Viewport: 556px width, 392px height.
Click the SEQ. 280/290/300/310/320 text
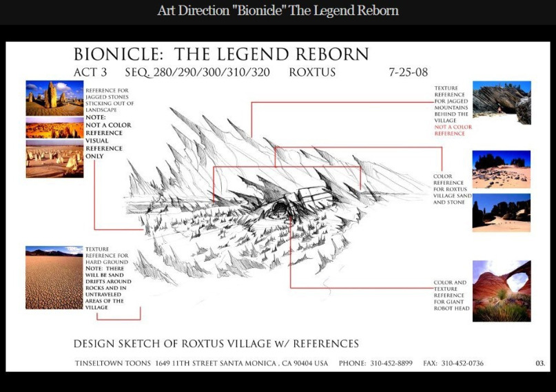click(x=197, y=72)
